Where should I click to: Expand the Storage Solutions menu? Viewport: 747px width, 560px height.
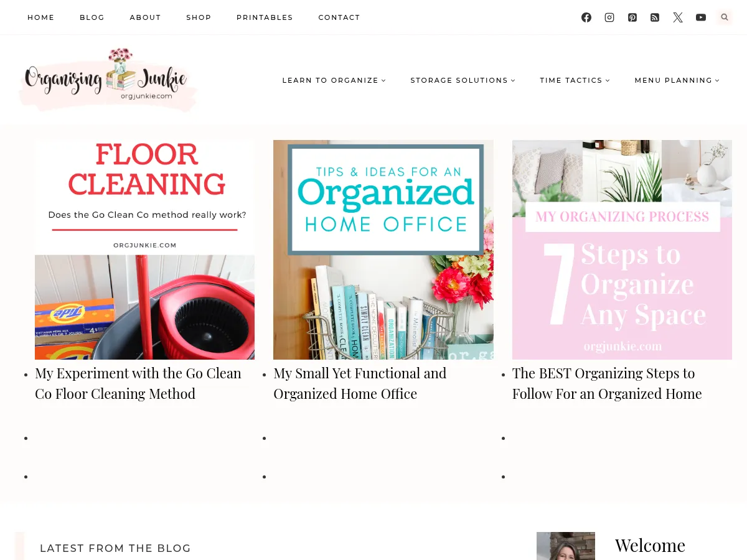tap(463, 80)
